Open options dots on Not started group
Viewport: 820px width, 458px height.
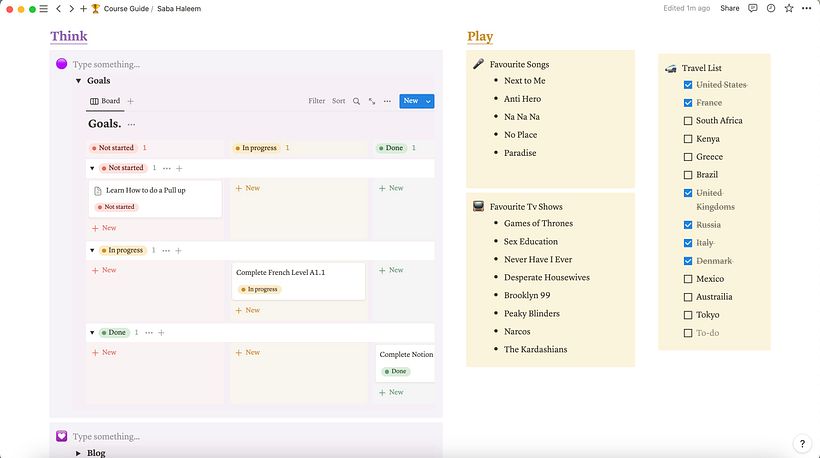tap(166, 168)
